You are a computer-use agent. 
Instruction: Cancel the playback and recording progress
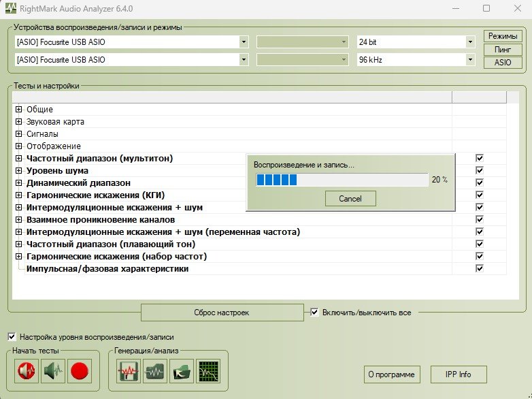tap(350, 199)
